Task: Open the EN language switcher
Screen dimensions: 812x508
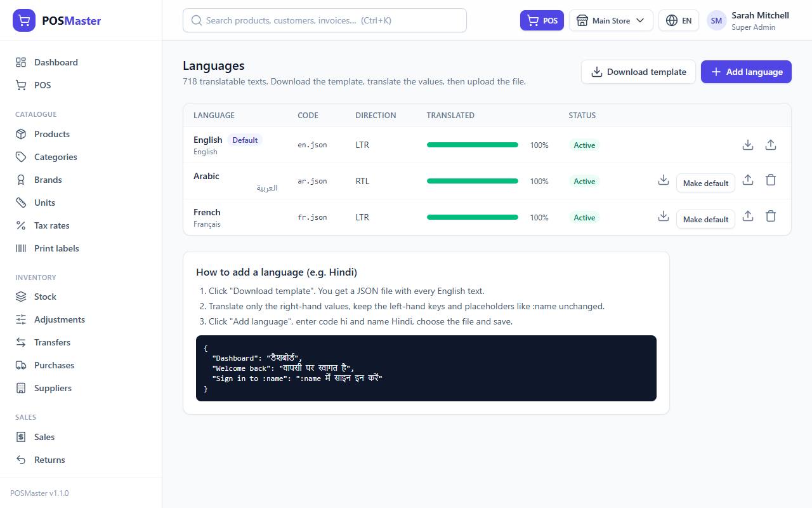Action: pos(679,20)
